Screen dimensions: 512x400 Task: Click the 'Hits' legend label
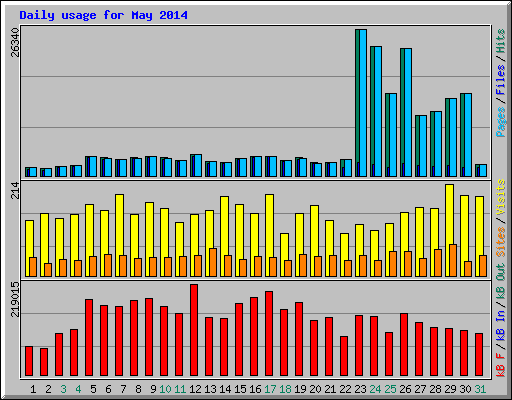[x=501, y=41]
